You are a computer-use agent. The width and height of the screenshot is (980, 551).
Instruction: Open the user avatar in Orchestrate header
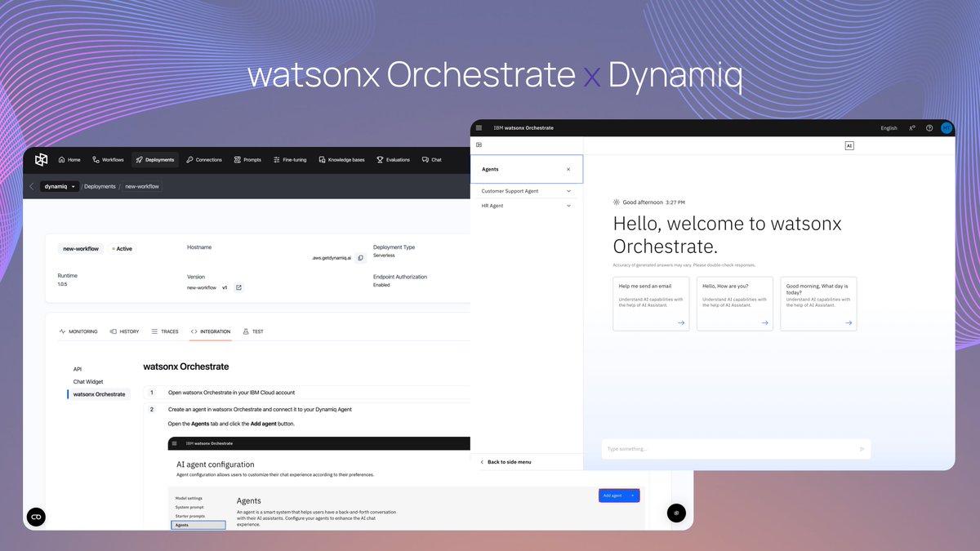click(947, 127)
